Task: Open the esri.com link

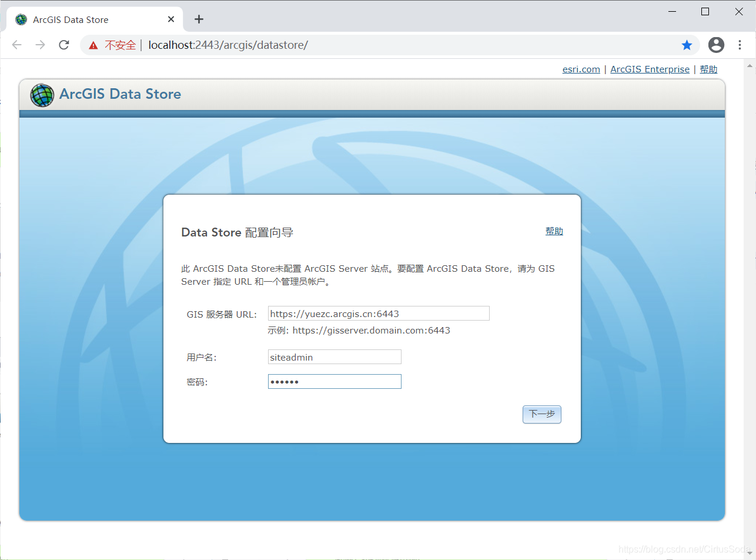Action: point(581,69)
